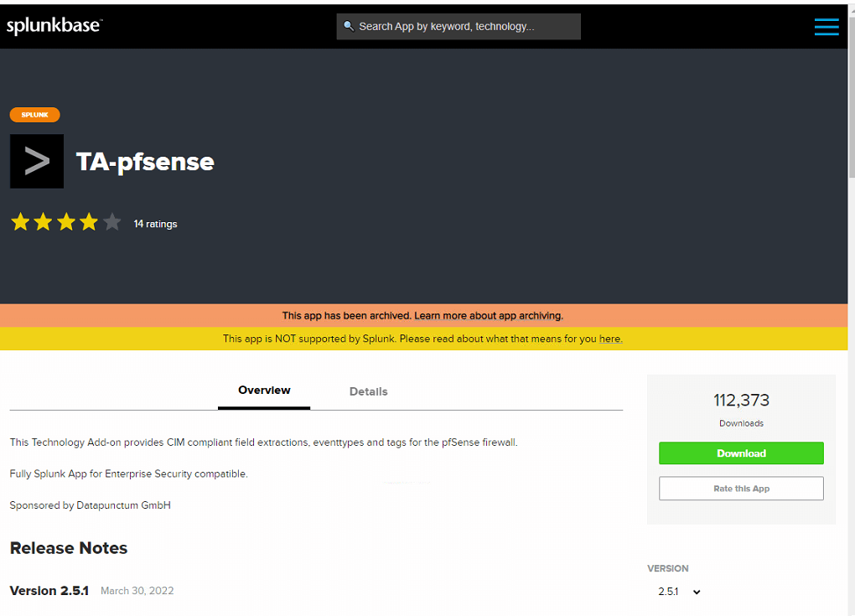The width and height of the screenshot is (855, 616).
Task: Click the VERSION label in sidebar
Action: tap(668, 568)
